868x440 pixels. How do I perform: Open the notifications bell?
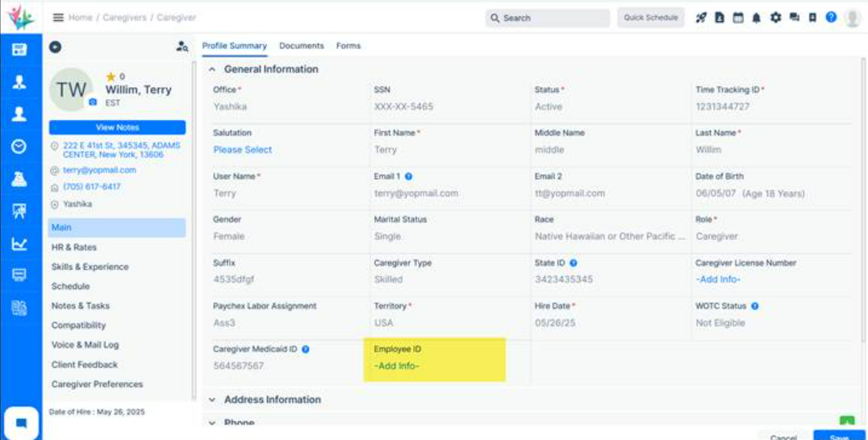point(756,18)
